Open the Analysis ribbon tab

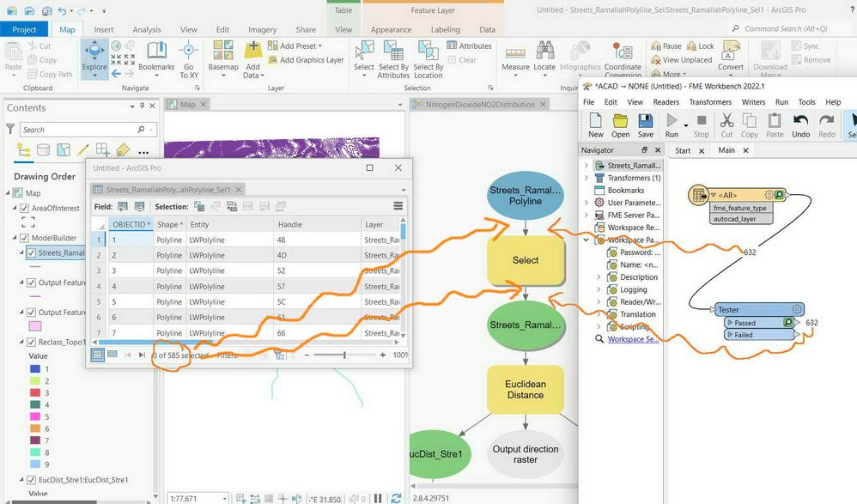tap(147, 29)
